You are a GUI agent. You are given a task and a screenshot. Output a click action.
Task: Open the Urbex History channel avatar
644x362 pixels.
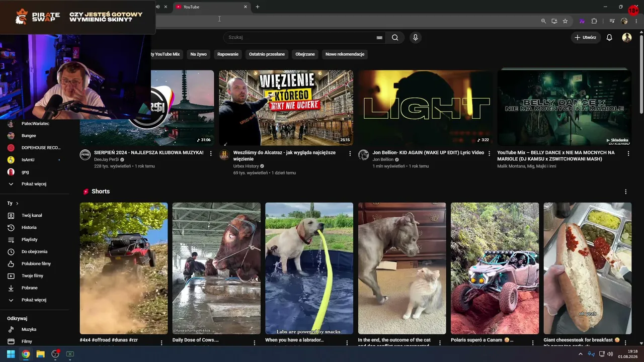pyautogui.click(x=224, y=155)
